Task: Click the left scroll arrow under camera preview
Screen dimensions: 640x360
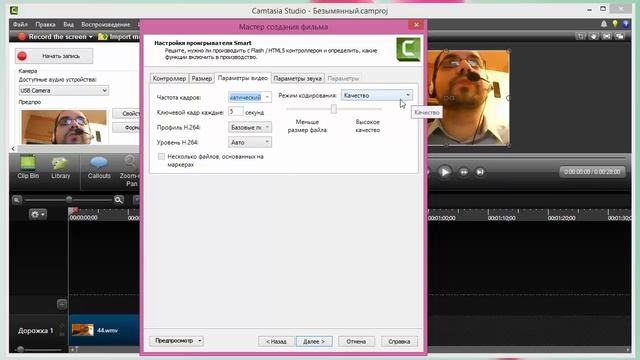Action: point(13,149)
